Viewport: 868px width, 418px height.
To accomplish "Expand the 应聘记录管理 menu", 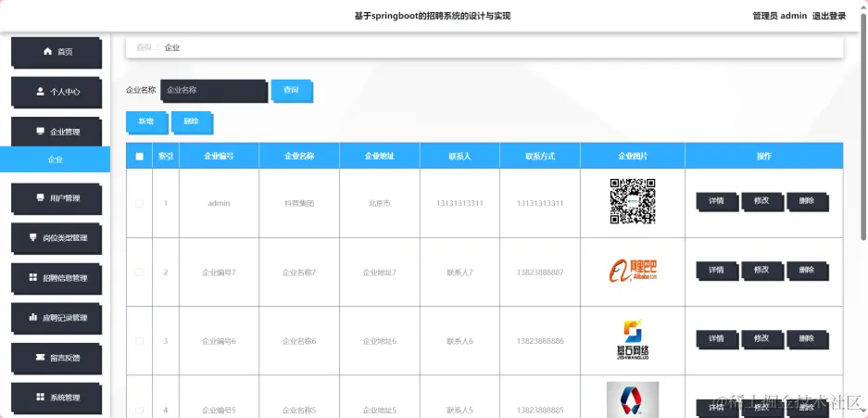I will click(57, 318).
